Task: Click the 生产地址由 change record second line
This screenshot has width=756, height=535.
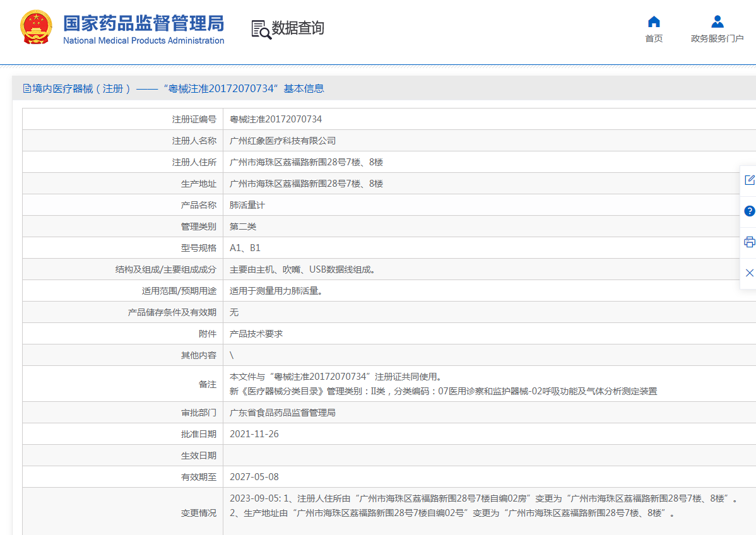Action: [x=452, y=513]
